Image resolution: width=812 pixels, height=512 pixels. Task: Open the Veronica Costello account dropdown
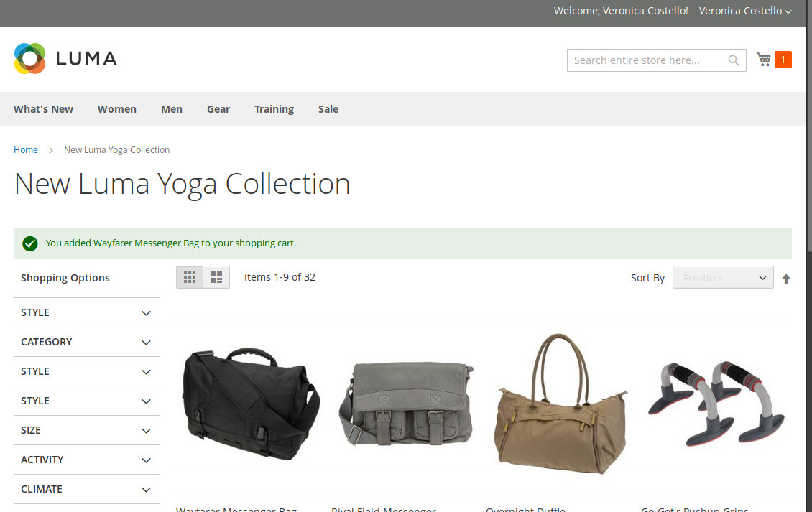pyautogui.click(x=744, y=11)
